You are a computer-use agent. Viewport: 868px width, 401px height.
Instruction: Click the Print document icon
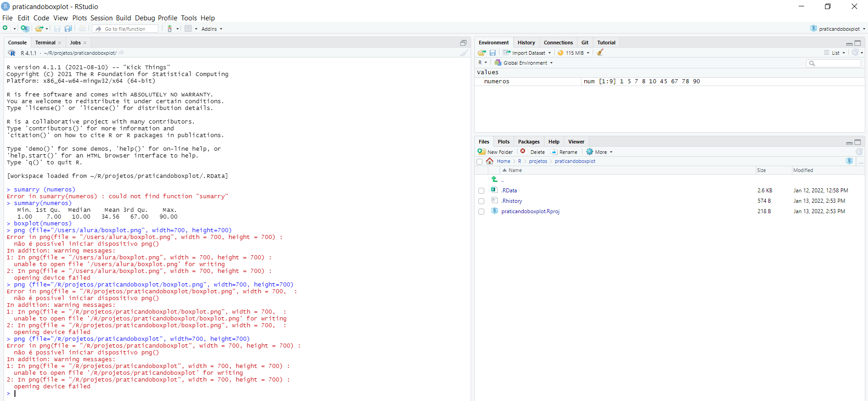(82, 29)
